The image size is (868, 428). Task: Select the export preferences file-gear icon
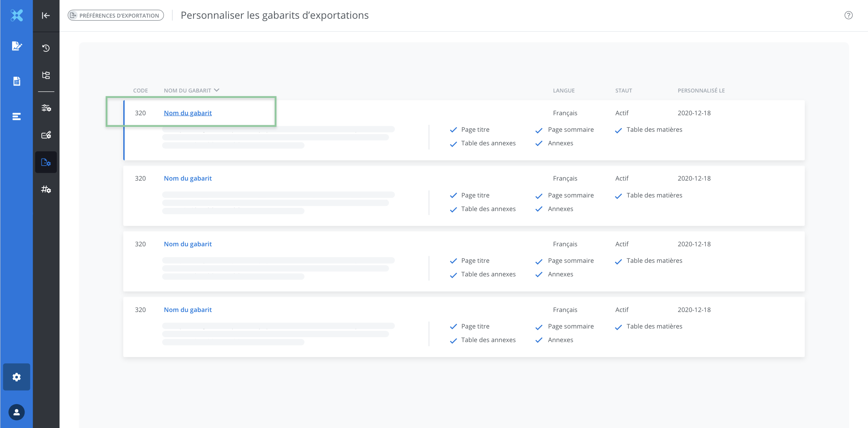click(x=46, y=162)
